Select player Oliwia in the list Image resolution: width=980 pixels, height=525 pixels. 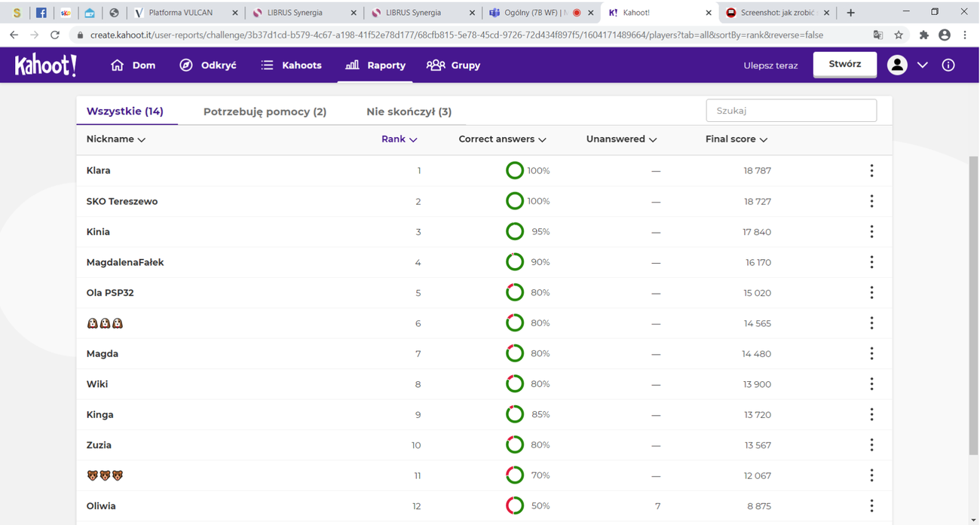[x=101, y=506]
